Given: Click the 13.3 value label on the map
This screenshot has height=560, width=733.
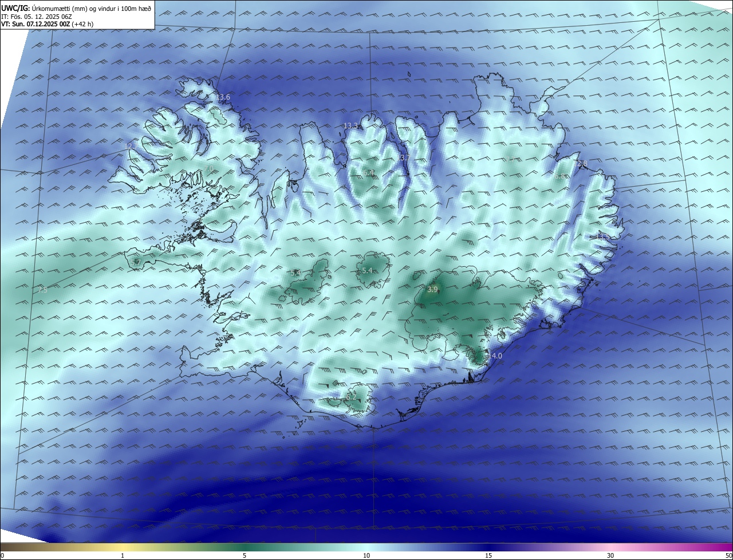Looking at the screenshot, I should pyautogui.click(x=350, y=126).
